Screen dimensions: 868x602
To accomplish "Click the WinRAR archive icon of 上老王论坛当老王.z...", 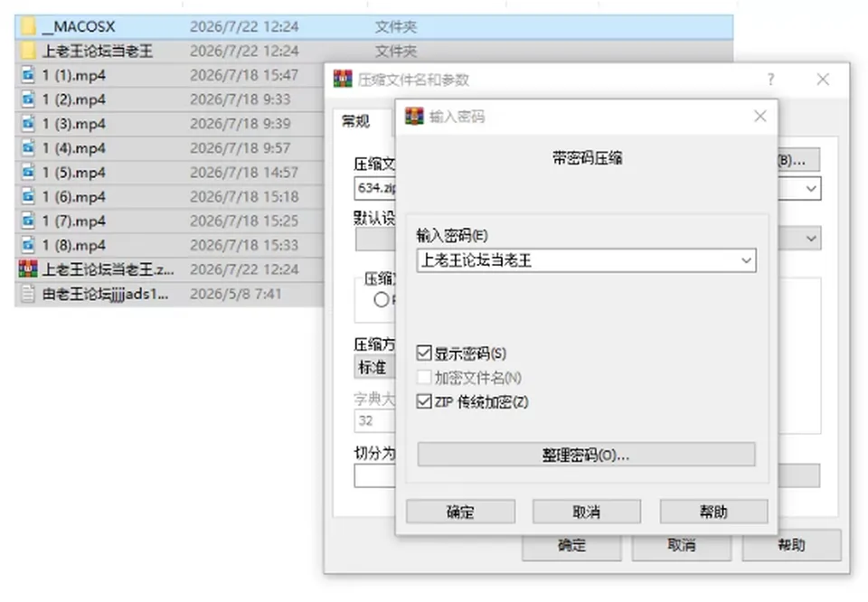I will (28, 268).
